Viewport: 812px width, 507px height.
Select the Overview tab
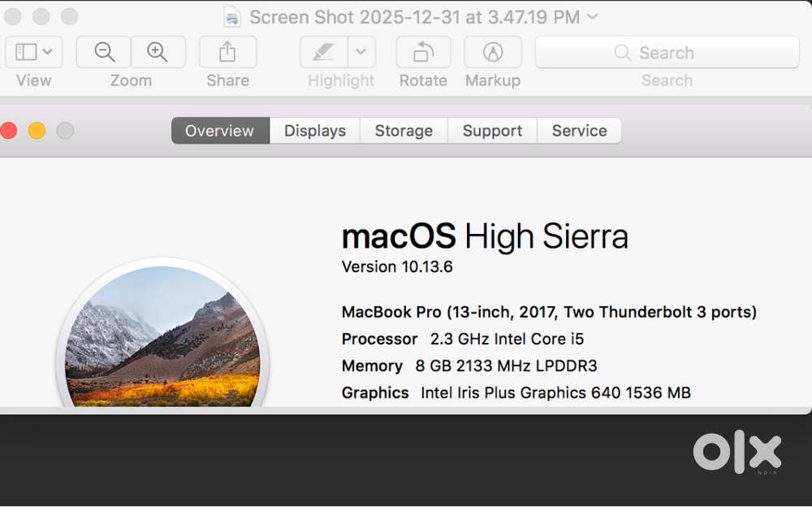220,131
